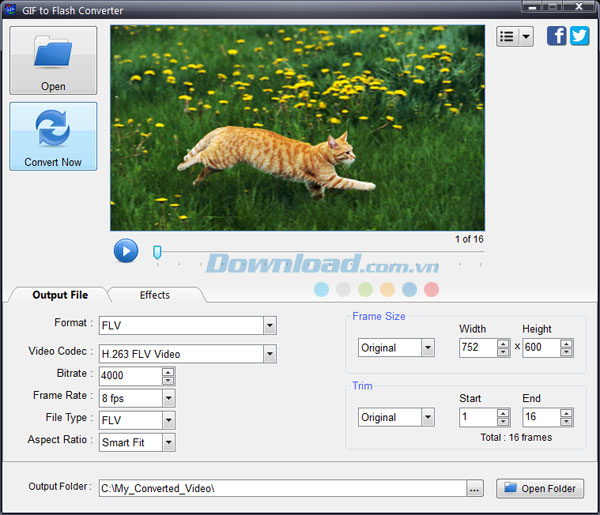Click the '1 of 16' frame counter
600x515 pixels.
click(469, 239)
